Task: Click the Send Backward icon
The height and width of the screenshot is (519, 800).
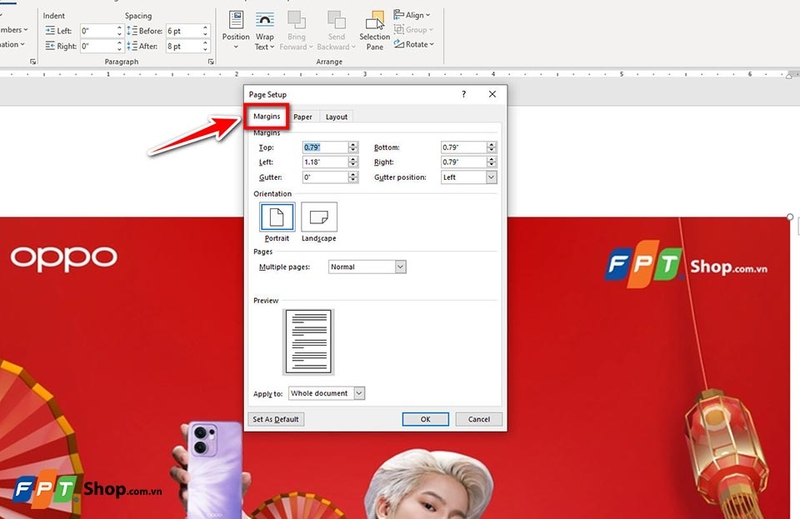Action: tap(336, 21)
